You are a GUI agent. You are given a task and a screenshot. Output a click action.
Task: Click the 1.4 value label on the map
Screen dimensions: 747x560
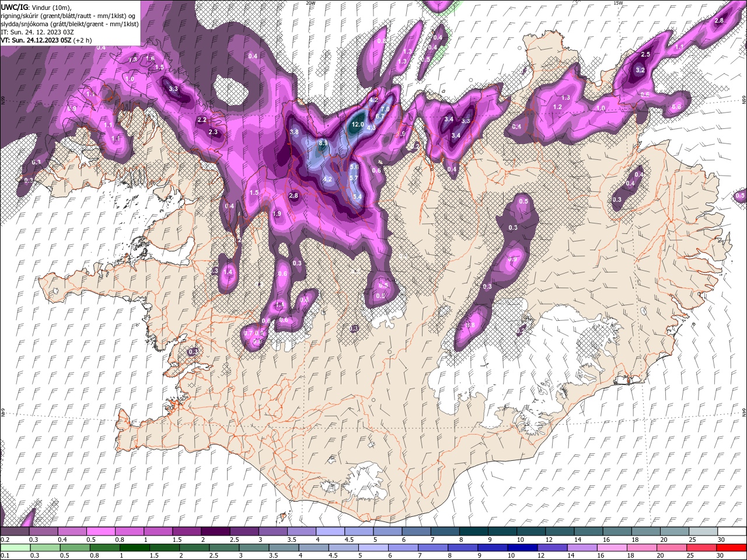coord(228,272)
